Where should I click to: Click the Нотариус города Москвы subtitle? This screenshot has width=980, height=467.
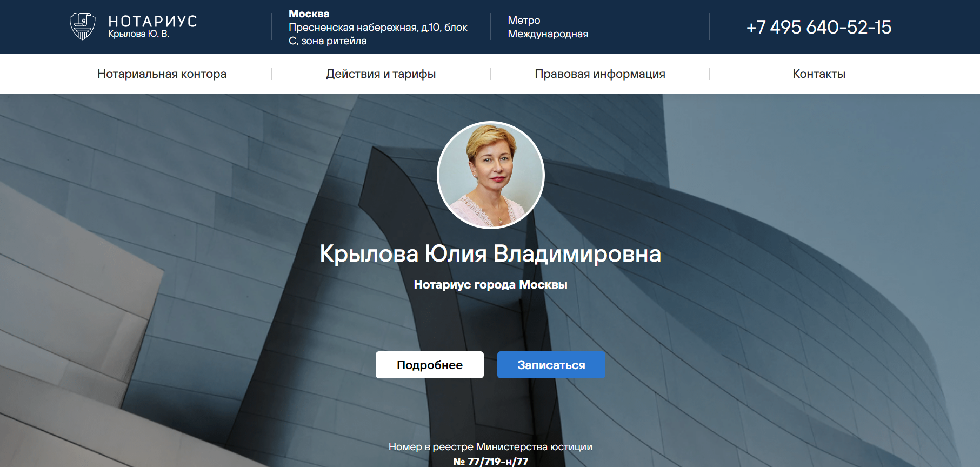pos(490,285)
